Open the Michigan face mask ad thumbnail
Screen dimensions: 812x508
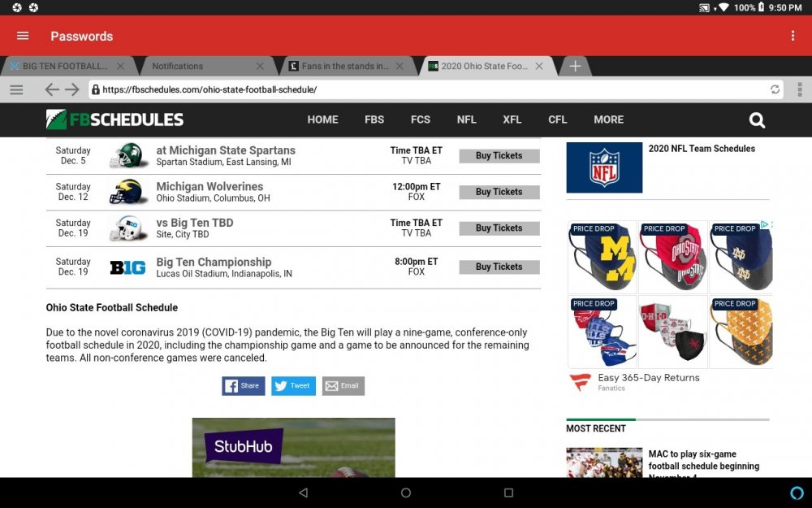click(x=603, y=257)
